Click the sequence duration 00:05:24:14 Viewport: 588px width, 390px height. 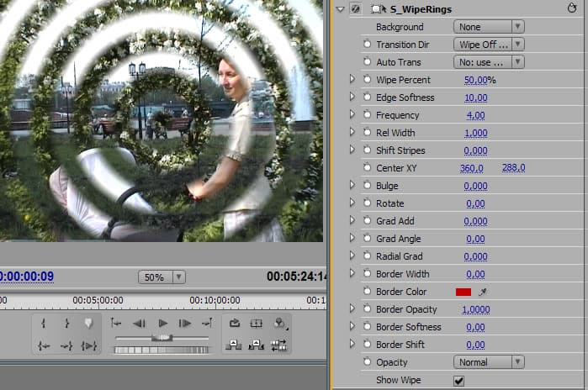pyautogui.click(x=296, y=277)
